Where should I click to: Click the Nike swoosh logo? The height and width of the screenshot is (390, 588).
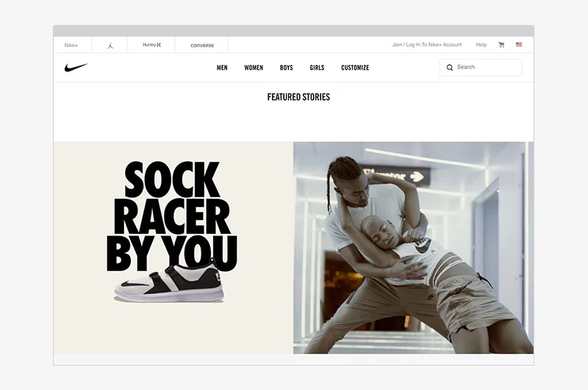point(76,68)
